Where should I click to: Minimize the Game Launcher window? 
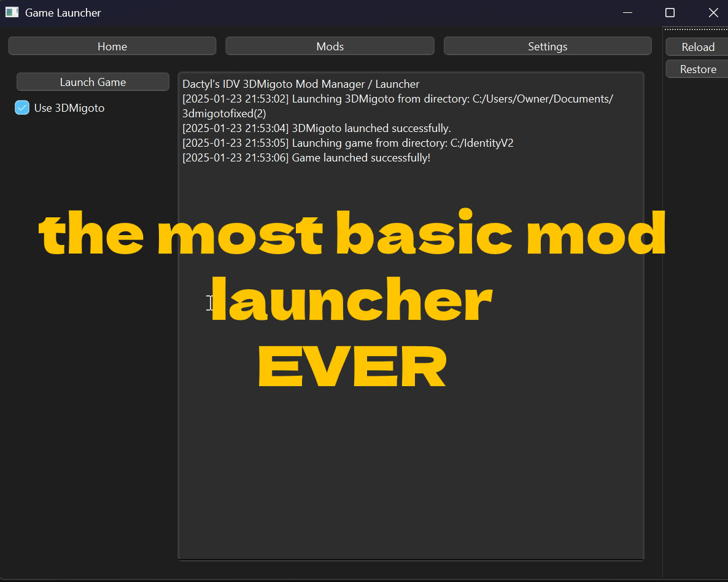click(627, 12)
